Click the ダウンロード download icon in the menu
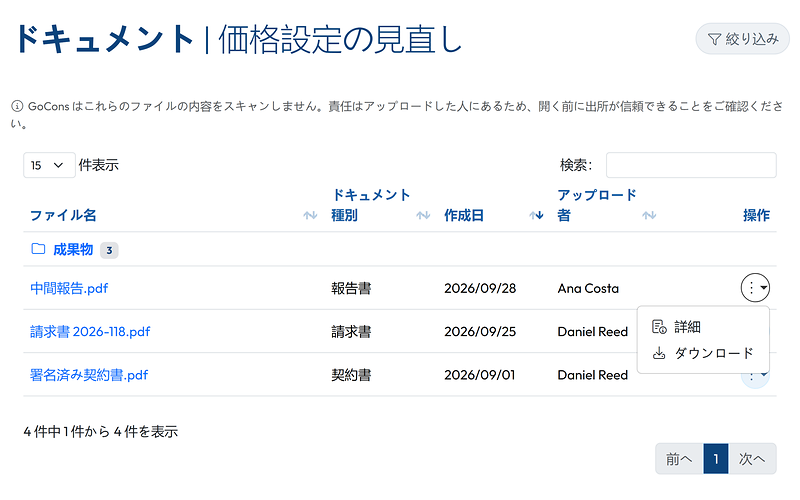Viewport: 800px width, 500px height. 659,353
